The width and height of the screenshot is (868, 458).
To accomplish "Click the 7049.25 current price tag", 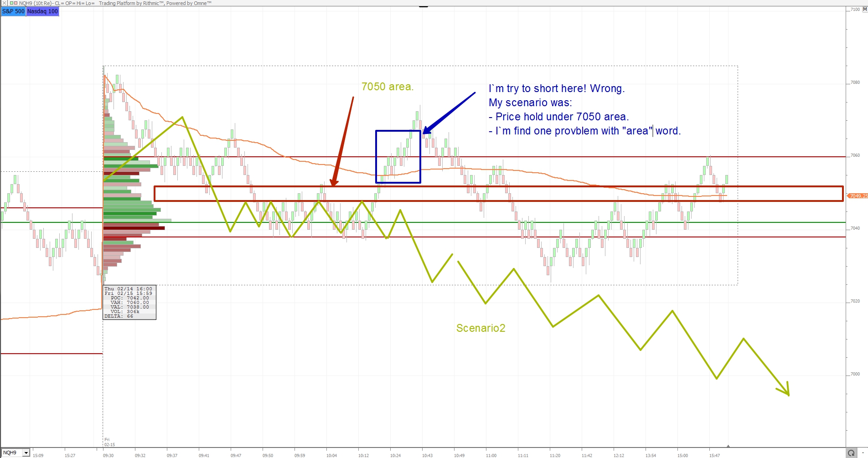I will 858,196.
